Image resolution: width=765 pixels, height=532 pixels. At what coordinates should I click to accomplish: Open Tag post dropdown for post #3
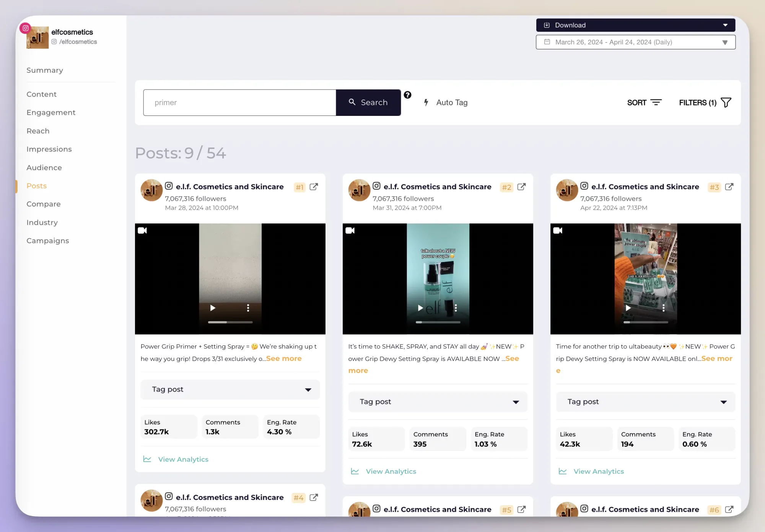(645, 402)
